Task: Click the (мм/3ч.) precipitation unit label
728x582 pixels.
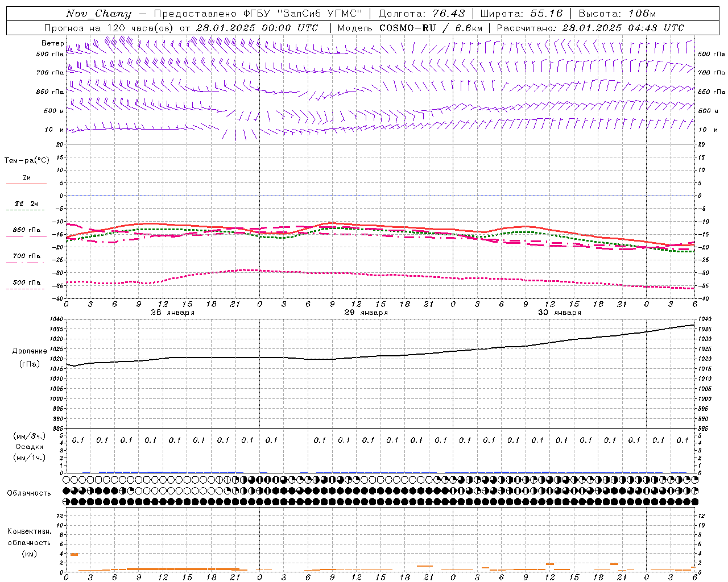Action: (x=30, y=436)
